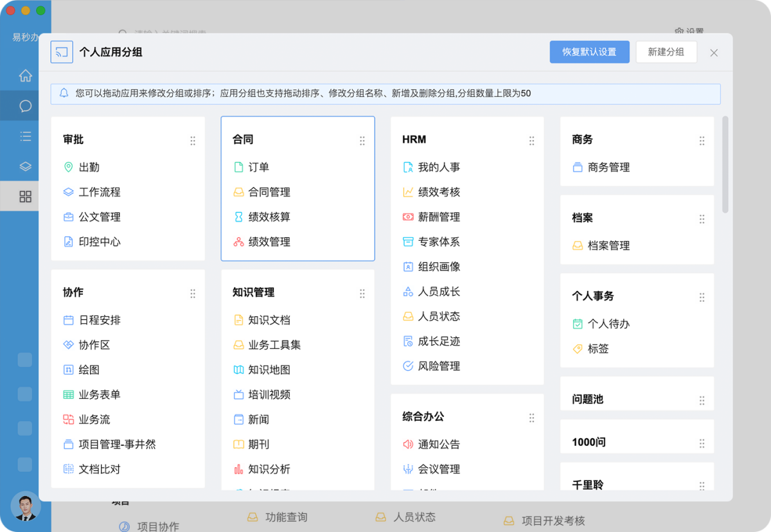The width and height of the screenshot is (771, 532).
Task: Click the 通知公告 speaker icon
Action: (408, 444)
